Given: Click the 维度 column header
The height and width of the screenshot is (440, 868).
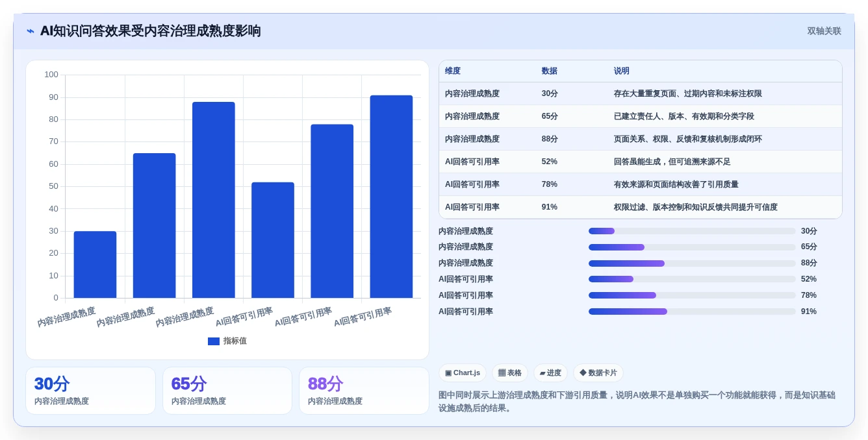Looking at the screenshot, I should click(x=453, y=71).
